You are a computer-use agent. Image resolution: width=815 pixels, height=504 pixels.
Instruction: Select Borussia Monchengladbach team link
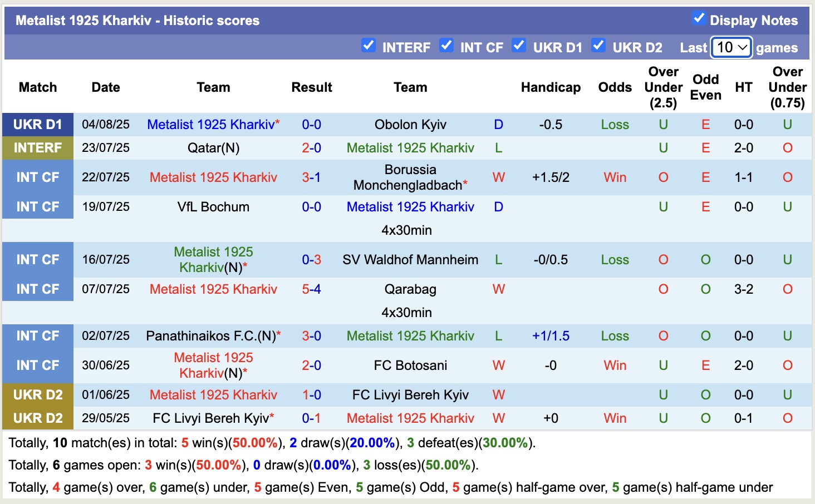[x=410, y=177]
